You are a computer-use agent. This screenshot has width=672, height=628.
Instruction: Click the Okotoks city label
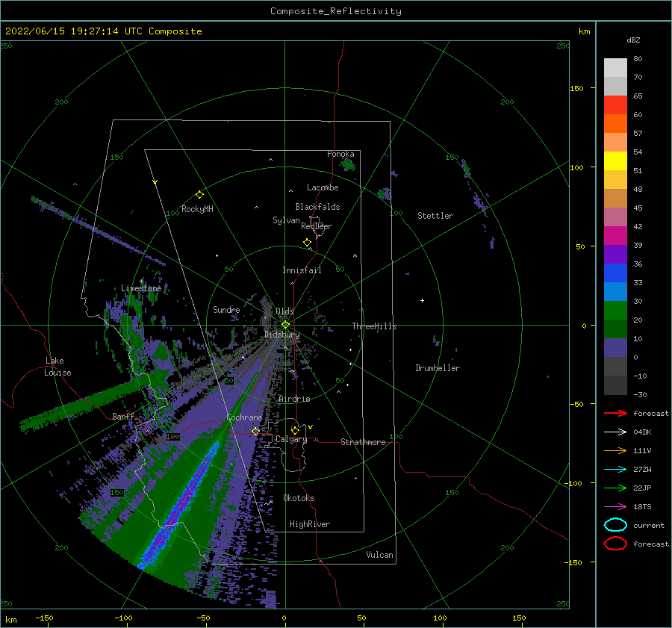[299, 498]
